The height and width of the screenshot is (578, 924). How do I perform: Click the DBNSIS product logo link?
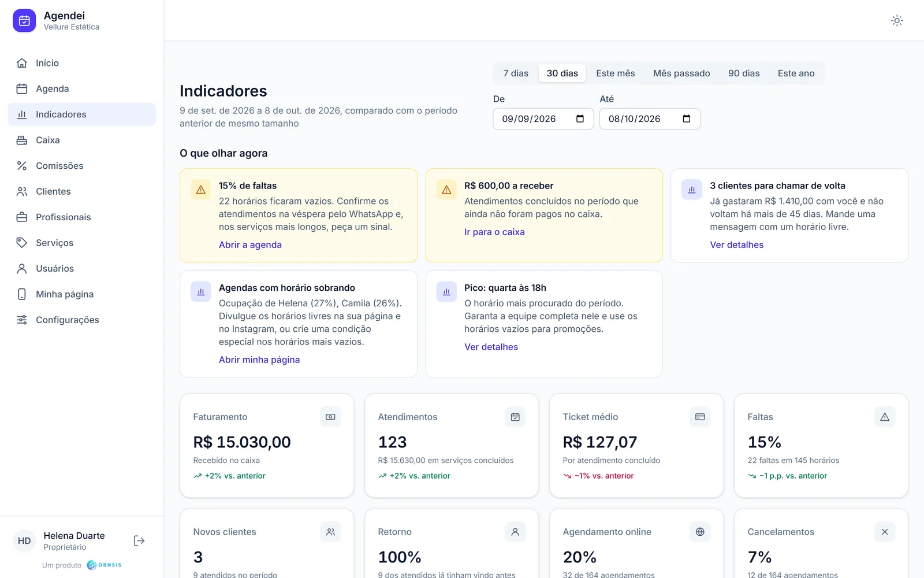click(104, 565)
